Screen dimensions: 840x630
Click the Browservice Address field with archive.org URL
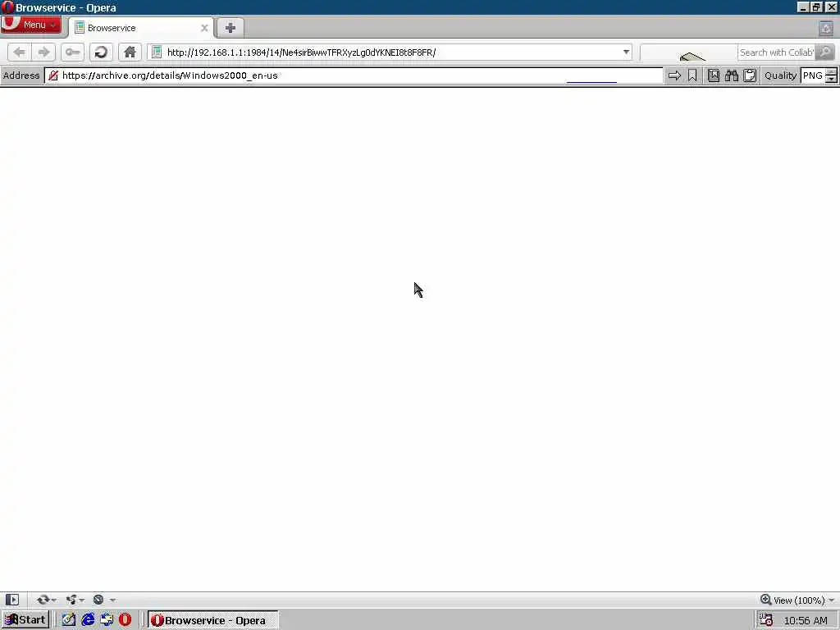click(354, 75)
